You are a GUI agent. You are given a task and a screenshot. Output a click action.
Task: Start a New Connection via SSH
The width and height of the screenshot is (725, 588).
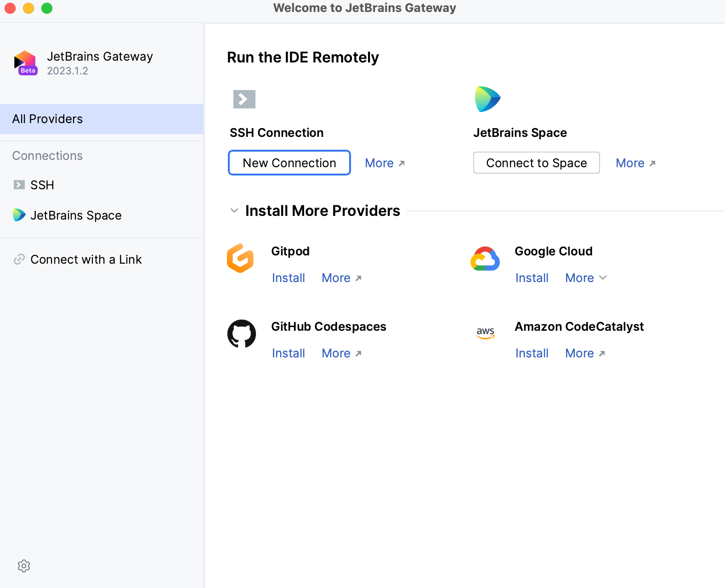pyautogui.click(x=289, y=163)
